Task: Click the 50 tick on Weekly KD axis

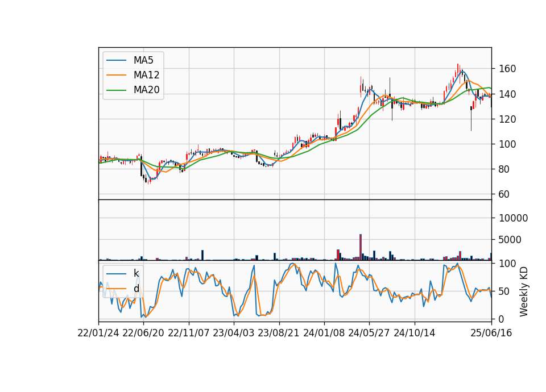Action: click(x=504, y=291)
